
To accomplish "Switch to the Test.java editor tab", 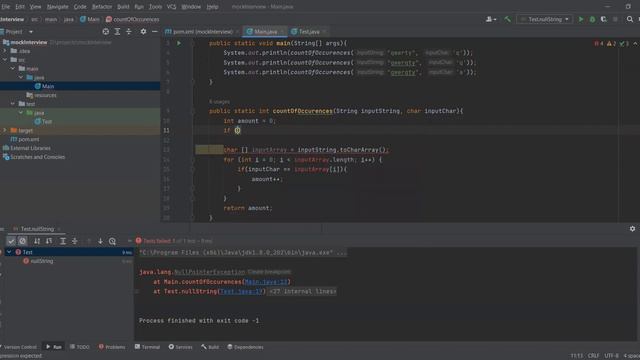I will [x=309, y=31].
